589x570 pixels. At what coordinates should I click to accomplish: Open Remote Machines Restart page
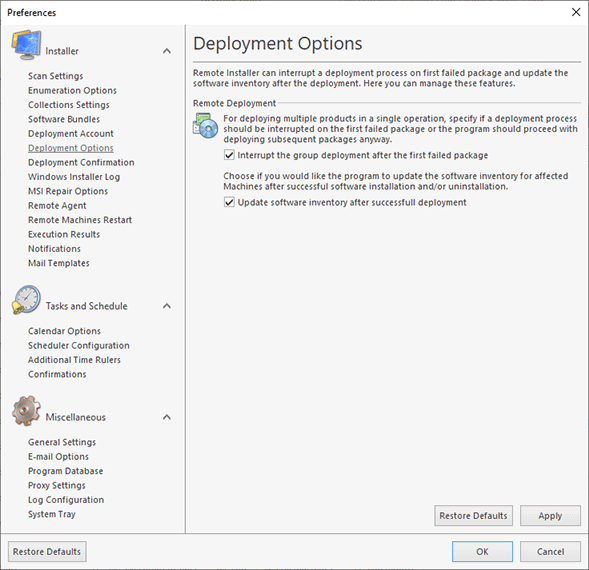pos(80,220)
